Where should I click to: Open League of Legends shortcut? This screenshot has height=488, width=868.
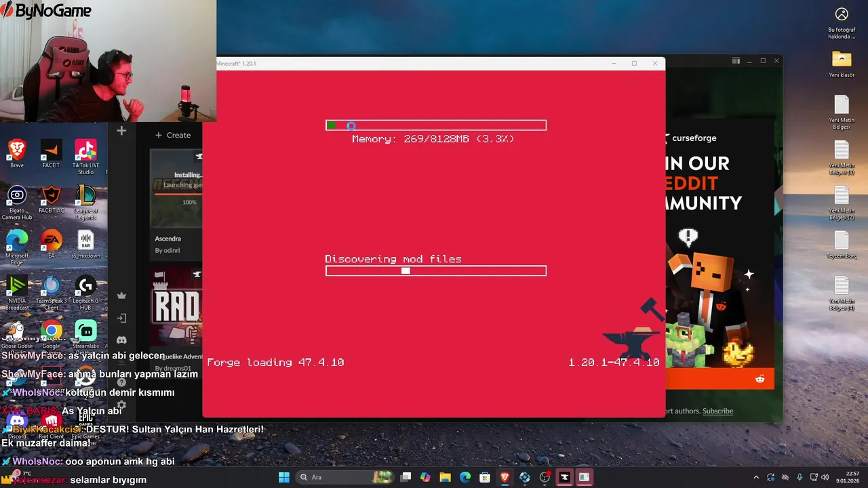(x=85, y=203)
